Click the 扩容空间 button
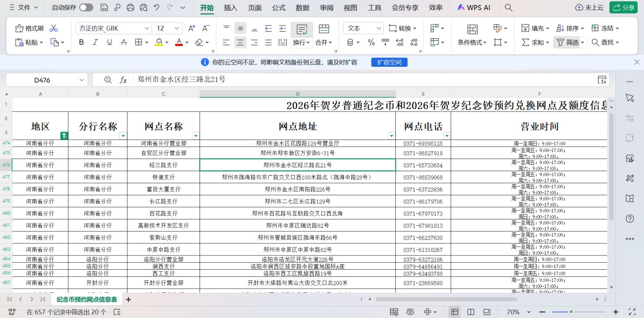Screen dimensions: 644x318 [389, 62]
